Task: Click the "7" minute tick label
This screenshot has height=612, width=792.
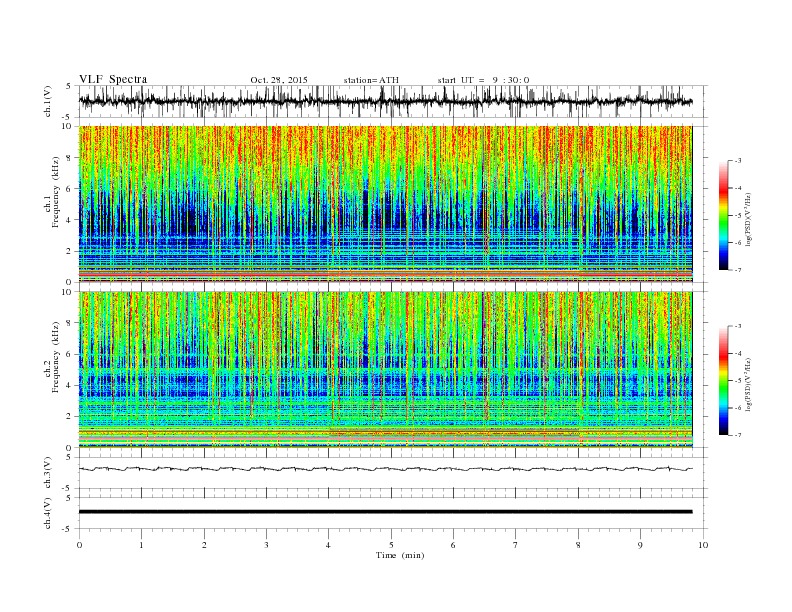Action: click(516, 545)
